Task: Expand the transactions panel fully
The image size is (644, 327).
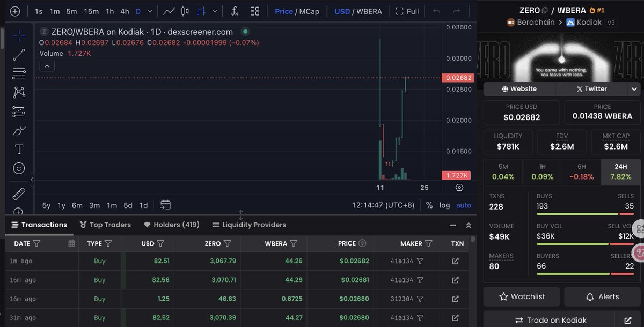Action: click(x=469, y=225)
